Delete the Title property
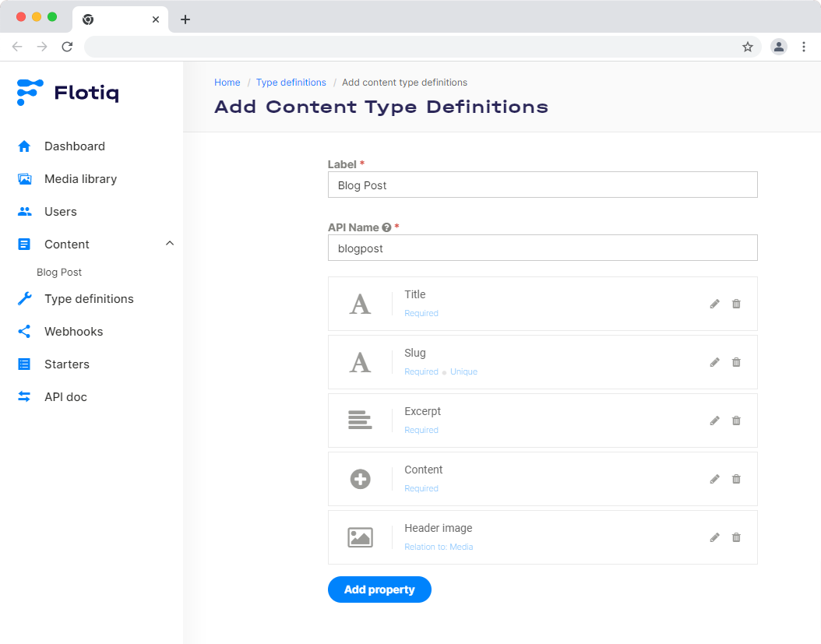 [x=736, y=304]
